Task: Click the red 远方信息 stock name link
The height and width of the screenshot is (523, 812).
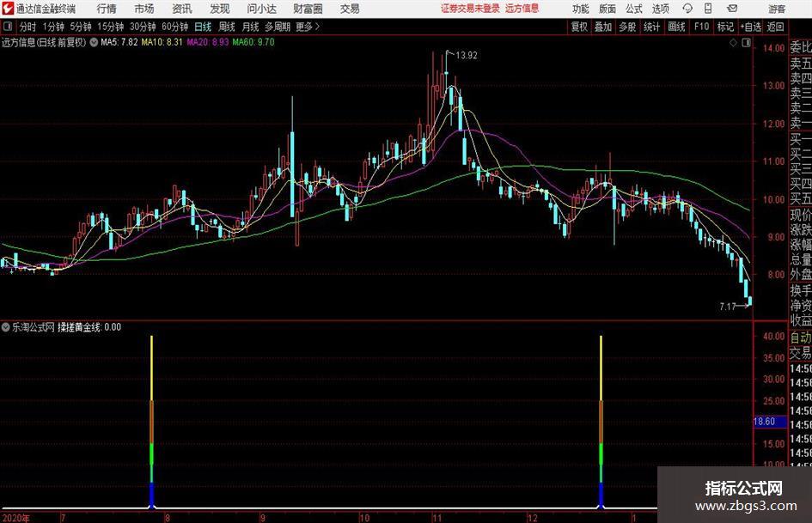Action: [x=522, y=9]
